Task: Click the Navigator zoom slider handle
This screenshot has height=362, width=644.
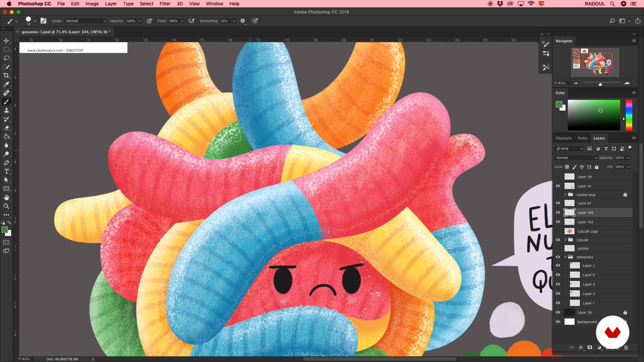Action: point(600,84)
